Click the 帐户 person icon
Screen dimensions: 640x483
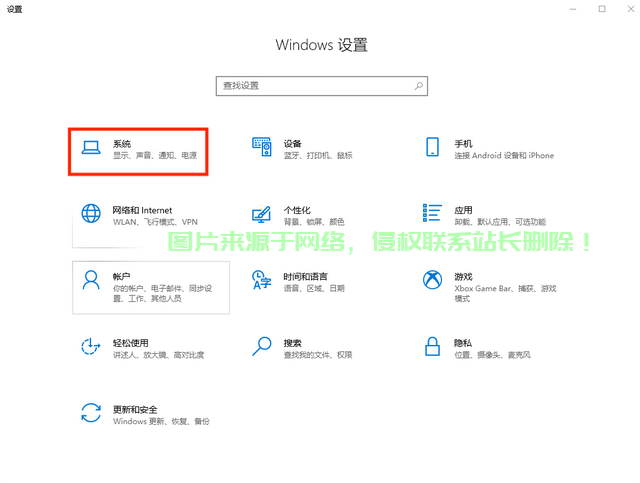[x=91, y=280]
